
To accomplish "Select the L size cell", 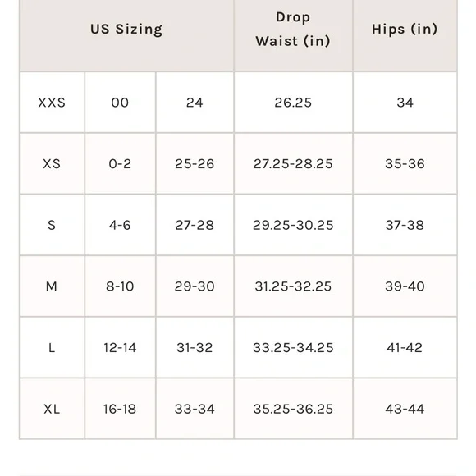I will point(52,348).
